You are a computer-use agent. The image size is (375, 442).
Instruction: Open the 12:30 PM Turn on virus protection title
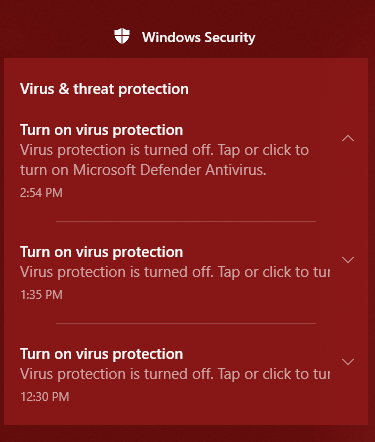point(101,354)
